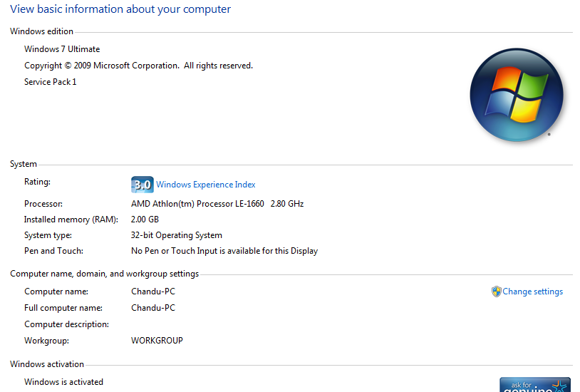The image size is (580, 392).
Task: Click the System section header
Action: coord(24,164)
